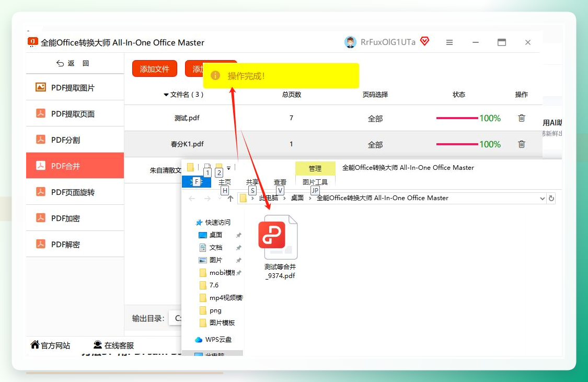Open the PDF解密 tool
Viewport: 588px width, 382px height.
[75, 245]
